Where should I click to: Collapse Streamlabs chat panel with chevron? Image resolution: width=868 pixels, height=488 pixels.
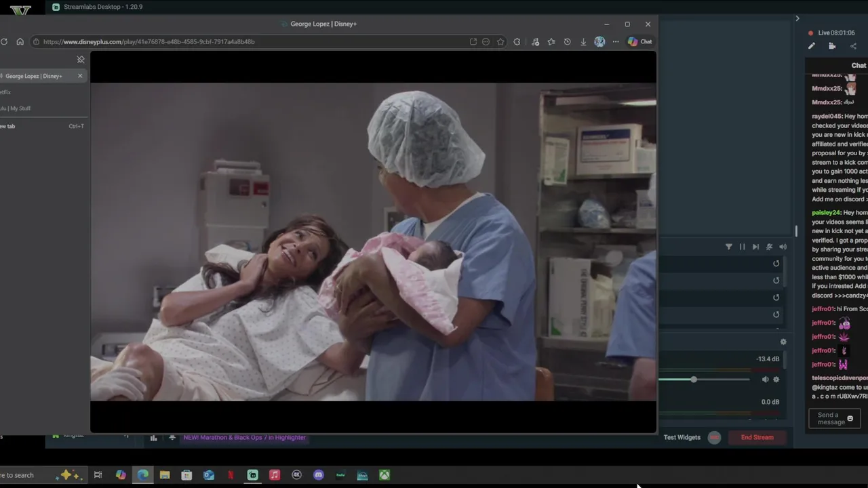point(797,18)
